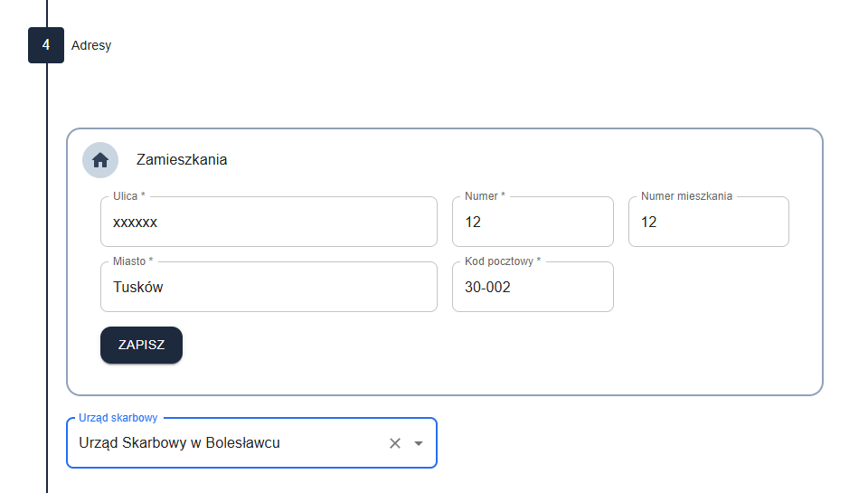868x493 pixels.
Task: Click the Numer mieszkania label
Action: pyautogui.click(x=686, y=196)
